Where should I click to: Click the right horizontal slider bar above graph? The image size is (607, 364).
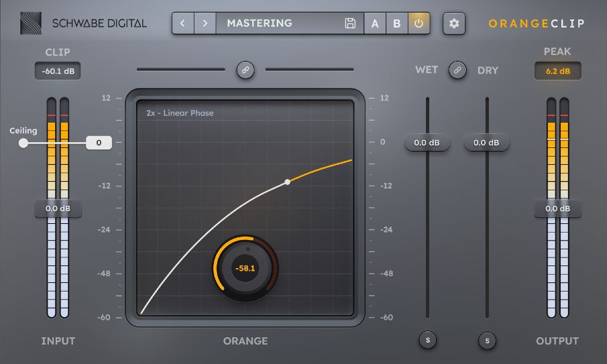[309, 70]
